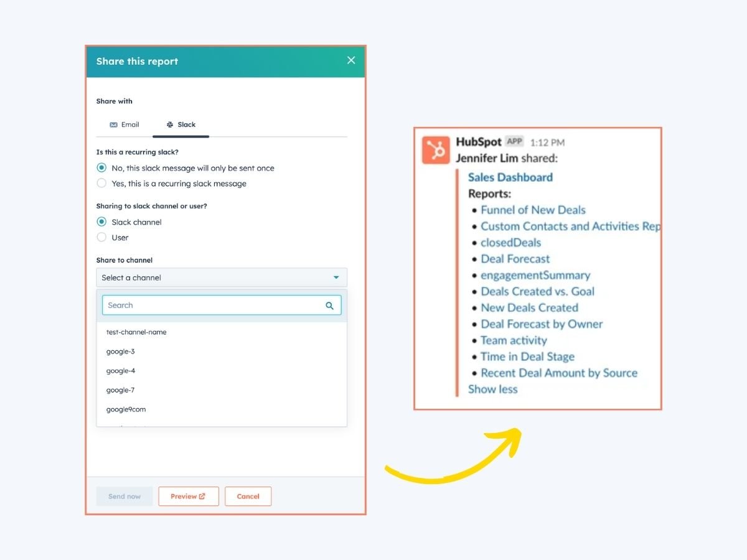Open the closedDeals report link
This screenshot has width=747, height=560.
pyautogui.click(x=511, y=243)
